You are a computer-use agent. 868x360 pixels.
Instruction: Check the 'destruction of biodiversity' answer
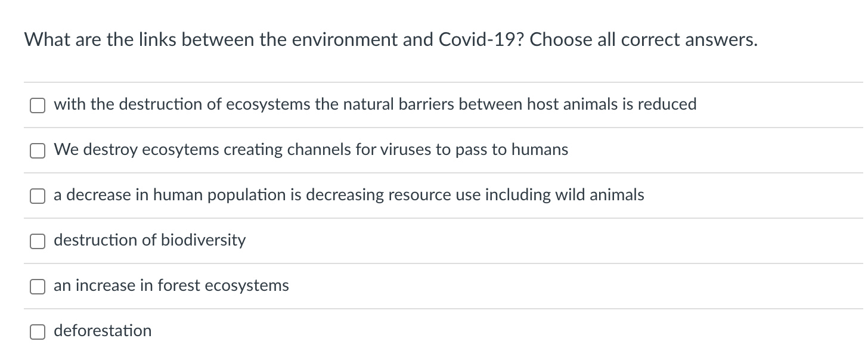[38, 241]
